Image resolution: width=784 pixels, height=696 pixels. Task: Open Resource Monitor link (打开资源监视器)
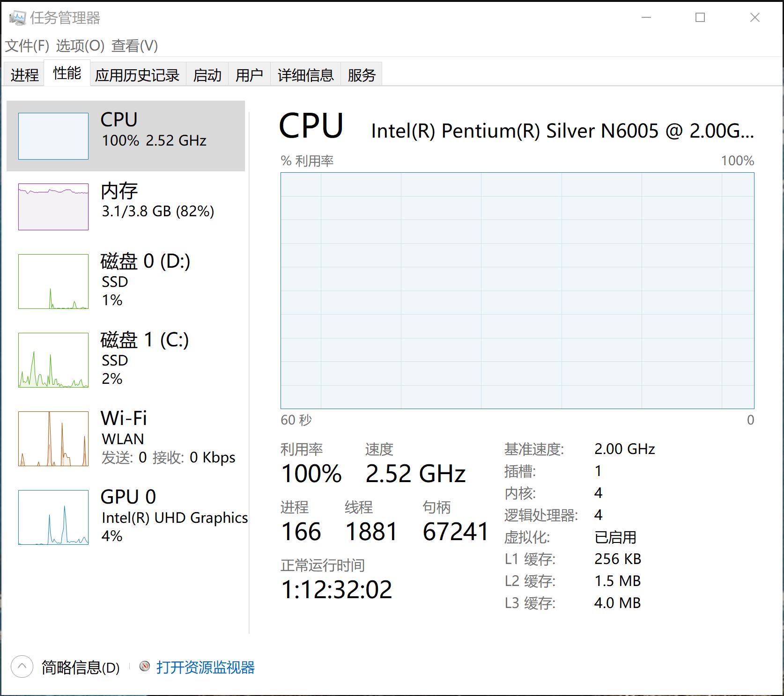click(205, 667)
